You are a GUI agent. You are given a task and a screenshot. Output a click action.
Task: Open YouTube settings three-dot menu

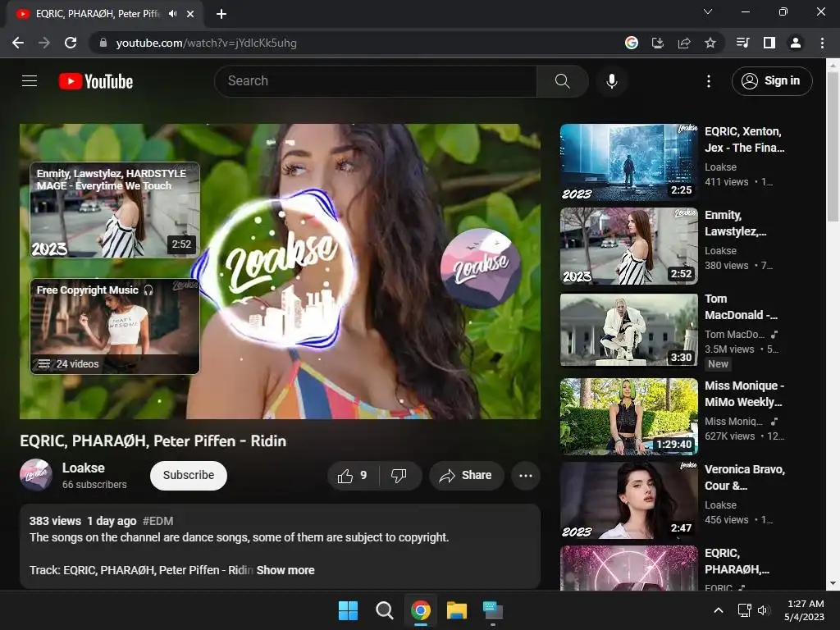click(x=708, y=81)
